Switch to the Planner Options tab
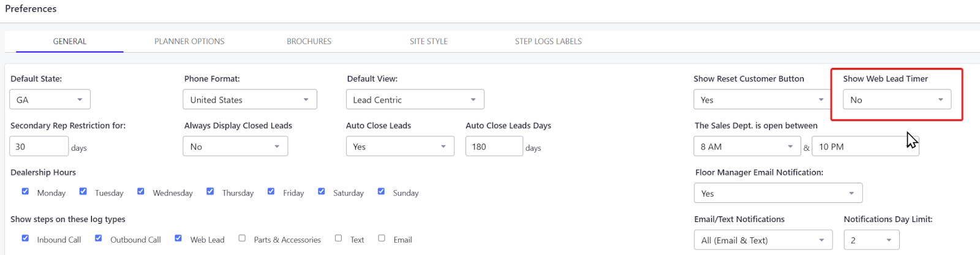Screen dimensions: 980x255 click(189, 42)
